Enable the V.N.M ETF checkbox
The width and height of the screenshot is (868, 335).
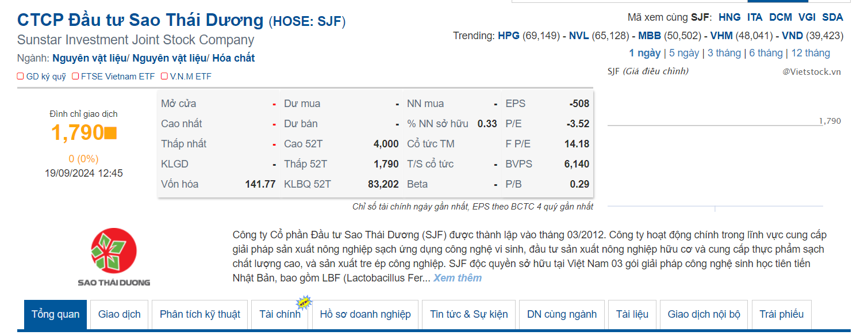[x=164, y=76]
